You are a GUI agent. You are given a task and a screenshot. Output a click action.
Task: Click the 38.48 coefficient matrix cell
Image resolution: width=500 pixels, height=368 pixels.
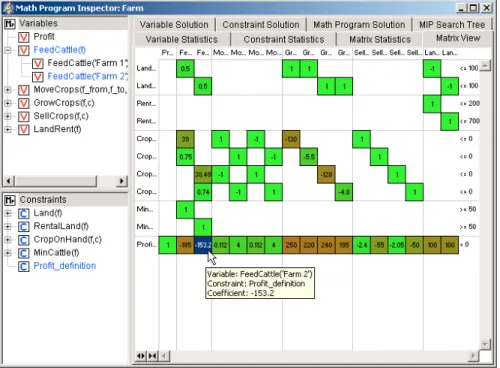[x=203, y=175]
